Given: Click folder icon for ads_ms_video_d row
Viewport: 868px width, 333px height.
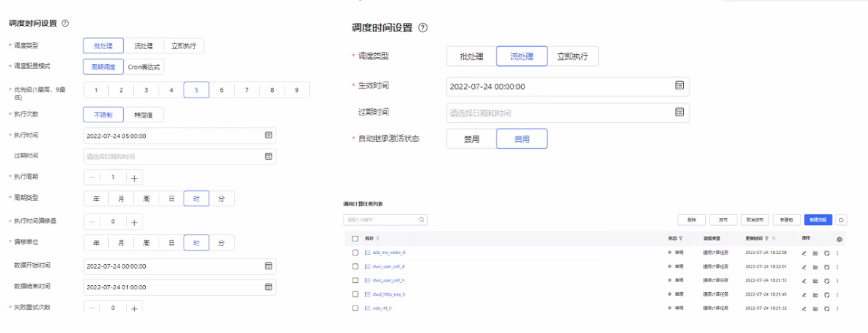Looking at the screenshot, I should [815, 253].
